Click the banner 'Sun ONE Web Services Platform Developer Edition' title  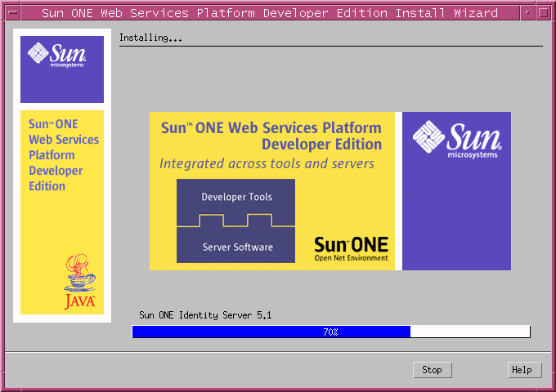(271, 136)
